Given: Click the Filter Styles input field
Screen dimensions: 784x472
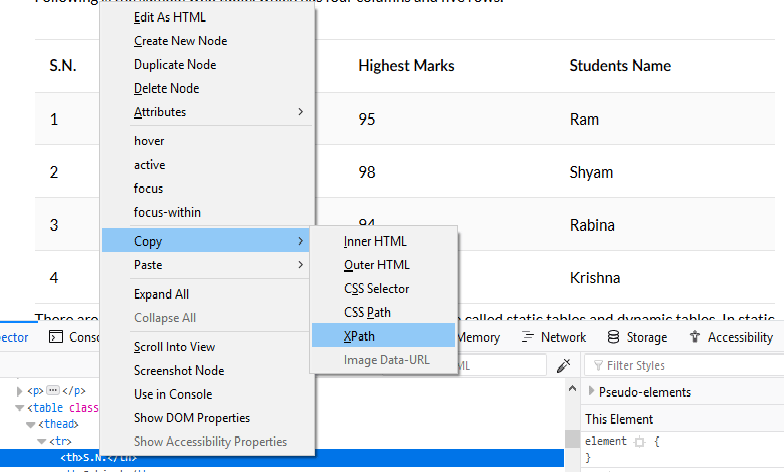Looking at the screenshot, I should (x=685, y=366).
